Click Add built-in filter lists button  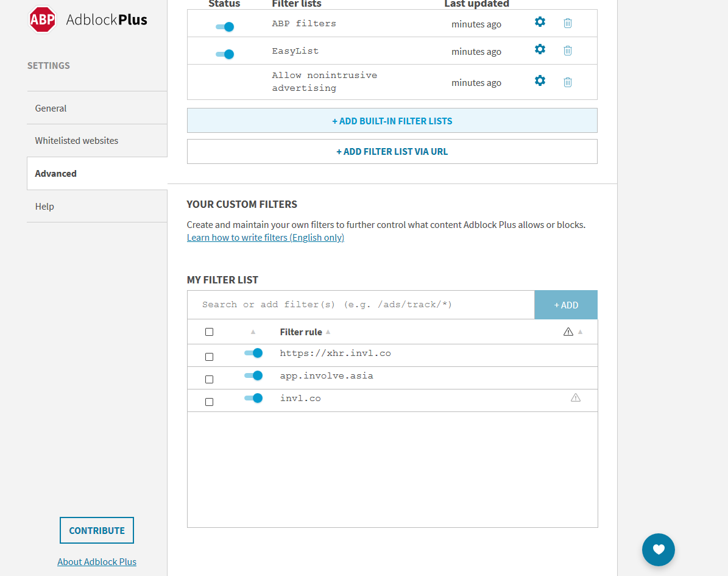392,121
